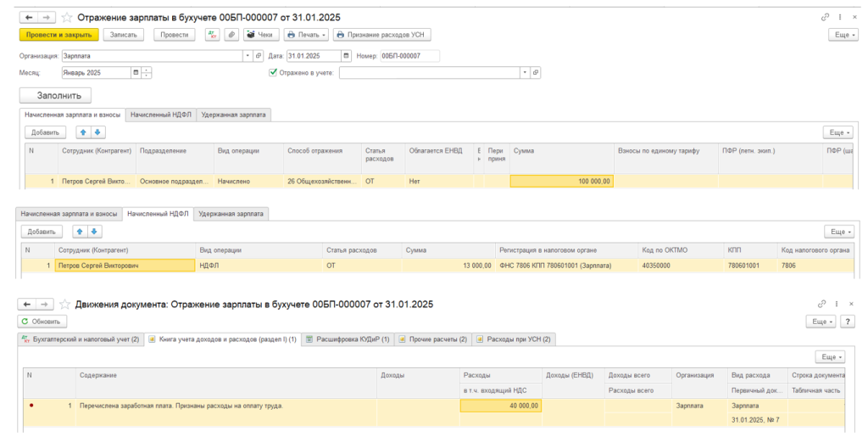The image size is (868, 437).
Task: Open the Еще menu beside the help button
Action: click(x=821, y=322)
